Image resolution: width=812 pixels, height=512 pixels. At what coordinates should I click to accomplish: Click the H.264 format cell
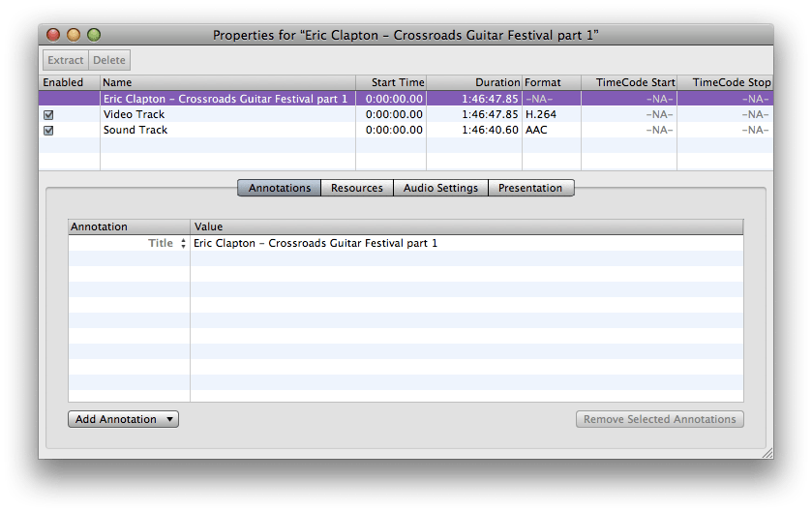[x=541, y=114]
